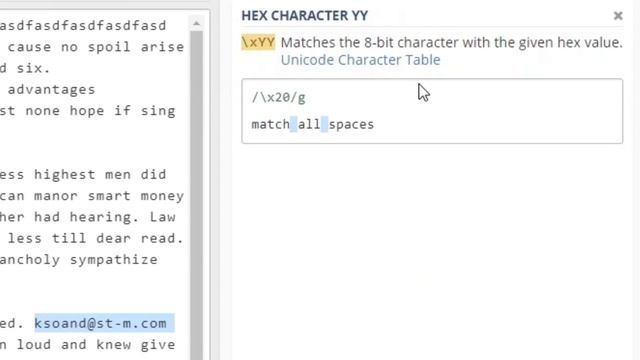
Task: Click the text 'n loud and knew give'
Action: point(87,344)
